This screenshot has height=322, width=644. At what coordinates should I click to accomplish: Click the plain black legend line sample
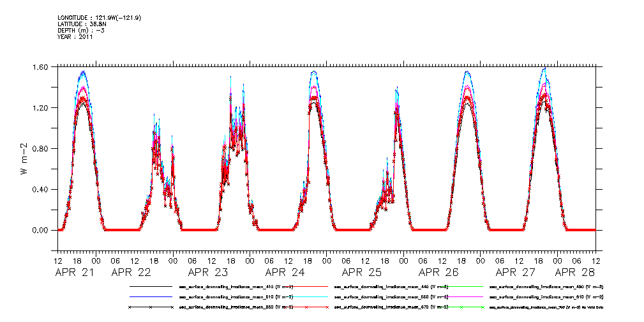pos(151,286)
